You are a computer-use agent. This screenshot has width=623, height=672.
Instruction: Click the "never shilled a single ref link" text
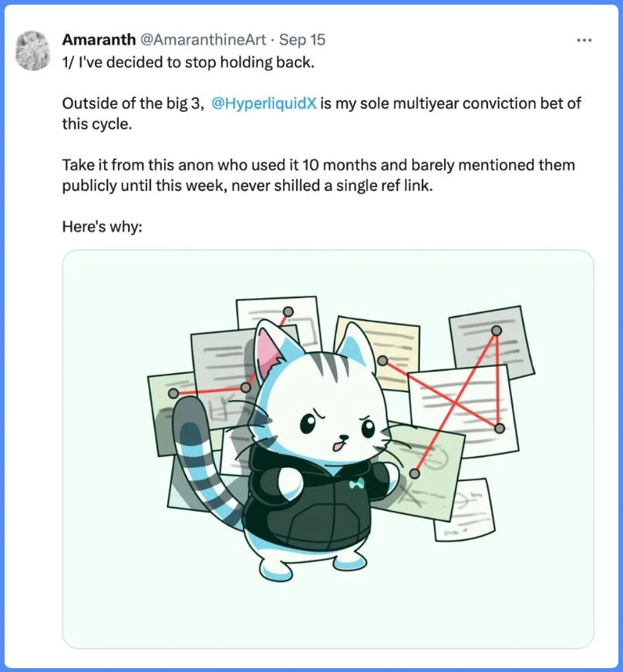tap(332, 186)
